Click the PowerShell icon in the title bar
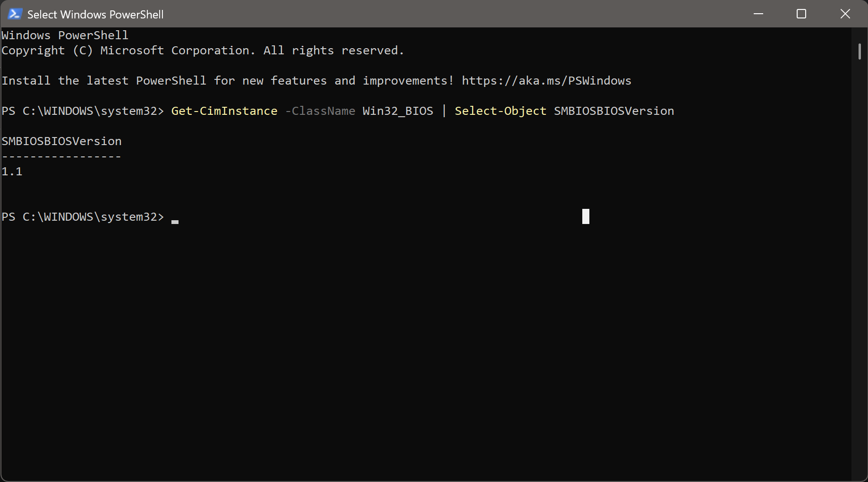This screenshot has height=482, width=868. point(15,14)
